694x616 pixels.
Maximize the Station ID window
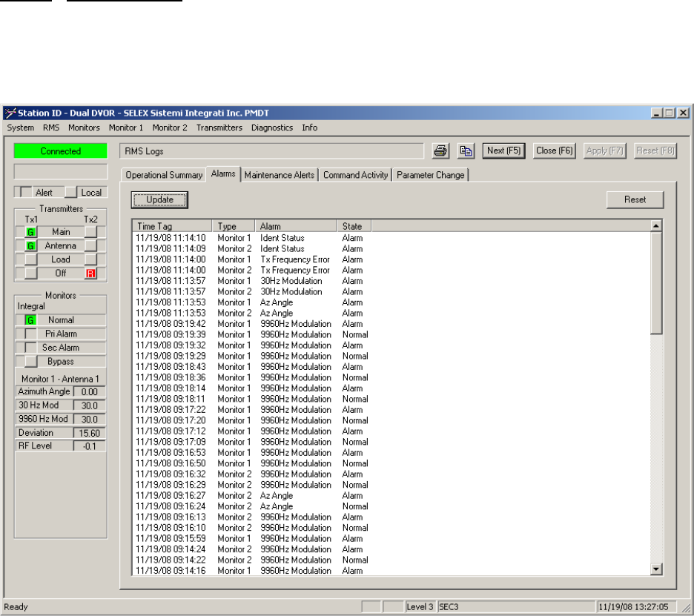[670, 113]
